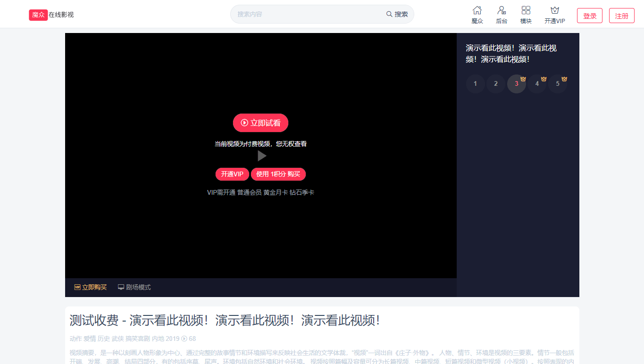Click the 搞笑喜剧 genre tag
Viewport: 644px width, 364px height.
point(138,339)
